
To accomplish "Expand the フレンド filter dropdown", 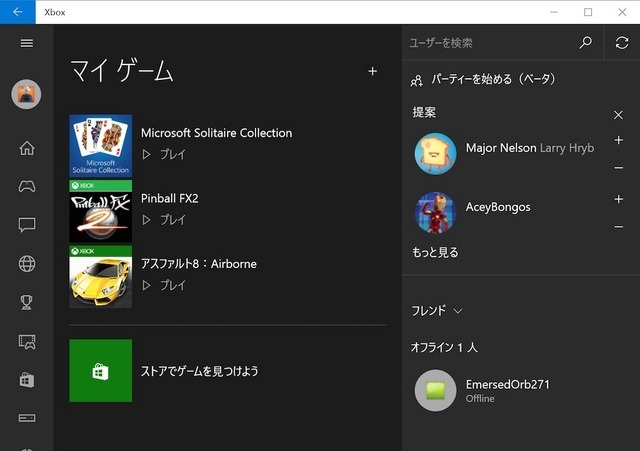I will pyautogui.click(x=436, y=311).
